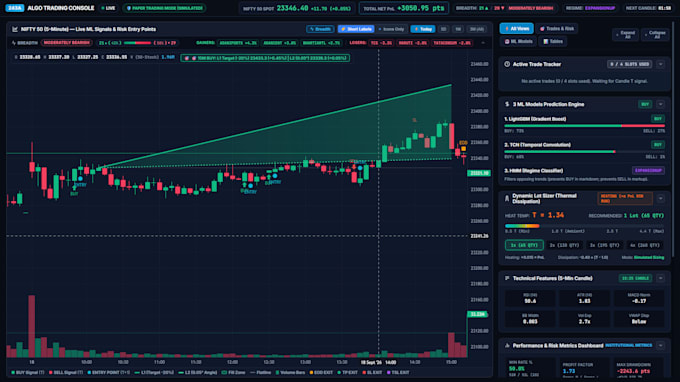Click the Dynamic Lot Sizer panel icon
This screenshot has width=680, height=382.
507,199
